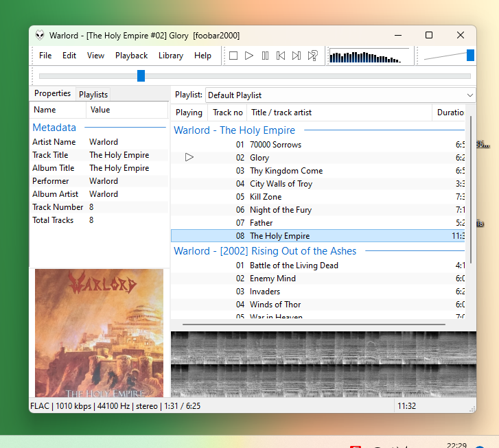This screenshot has width=499, height=448.
Task: Click the Play button in the toolbar
Action: point(249,56)
